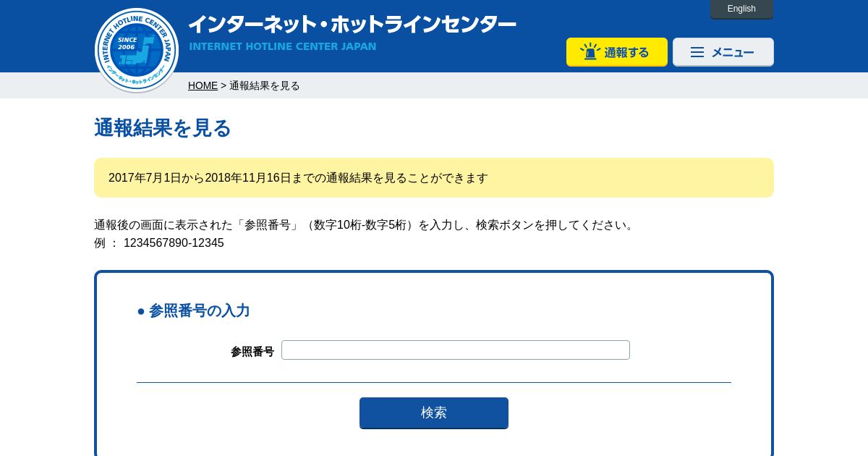
Task: Click the instruction sentence about 参照番号
Action: (x=365, y=225)
